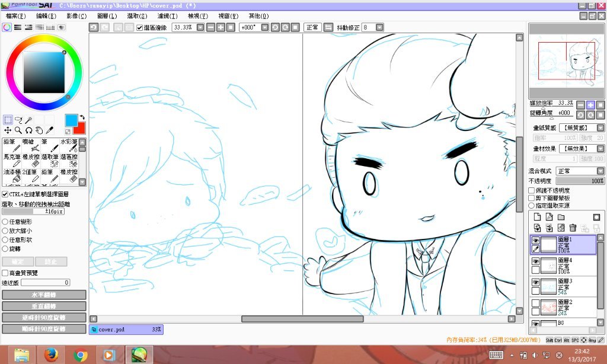Select the rotate canvas tool
607x364 pixels.
28,130
